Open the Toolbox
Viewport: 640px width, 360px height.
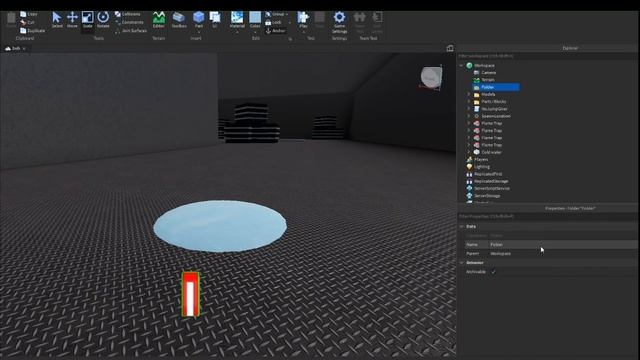(x=178, y=19)
